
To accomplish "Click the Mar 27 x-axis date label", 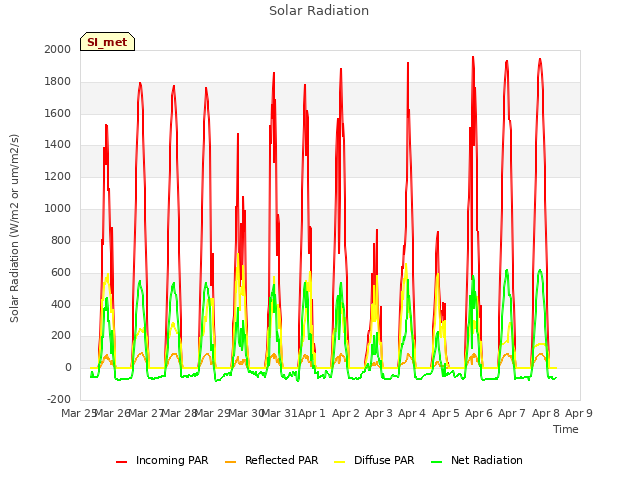I will coord(146,413).
